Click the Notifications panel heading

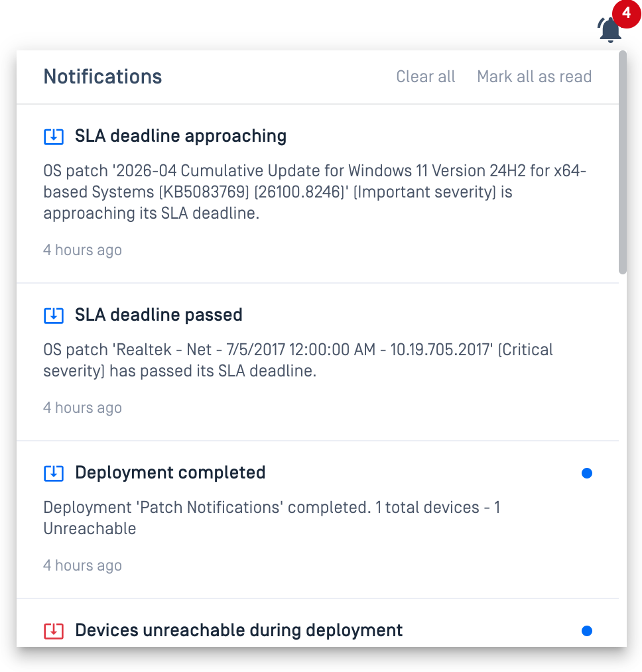tap(103, 77)
